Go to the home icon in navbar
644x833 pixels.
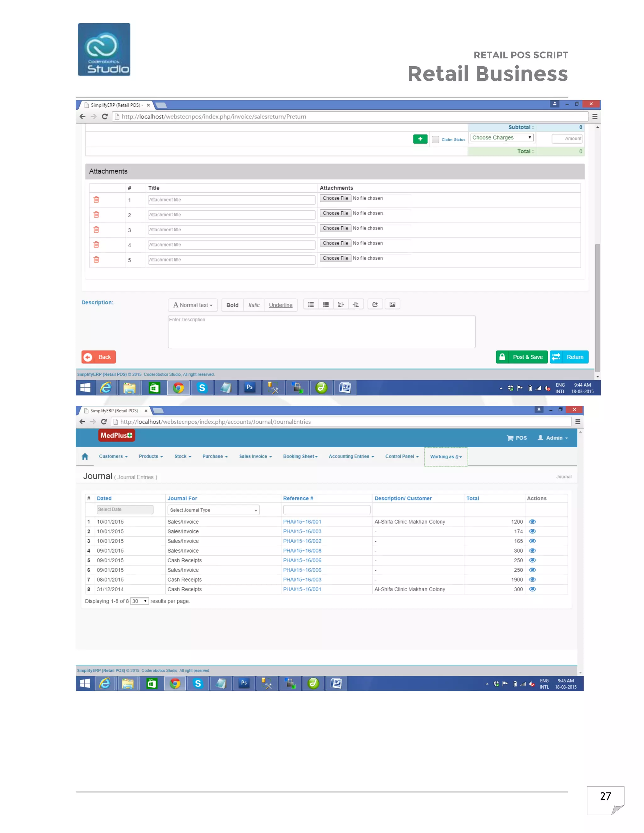[x=85, y=456]
